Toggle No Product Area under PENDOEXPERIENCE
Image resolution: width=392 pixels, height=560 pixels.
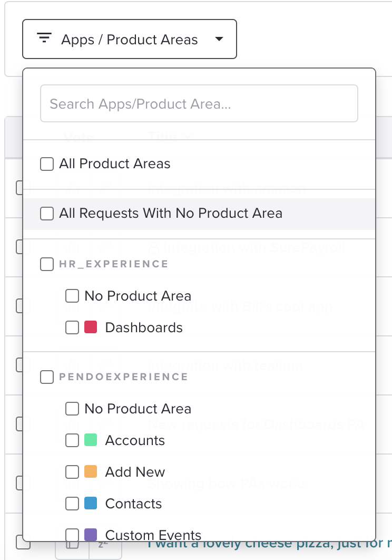[x=72, y=409]
